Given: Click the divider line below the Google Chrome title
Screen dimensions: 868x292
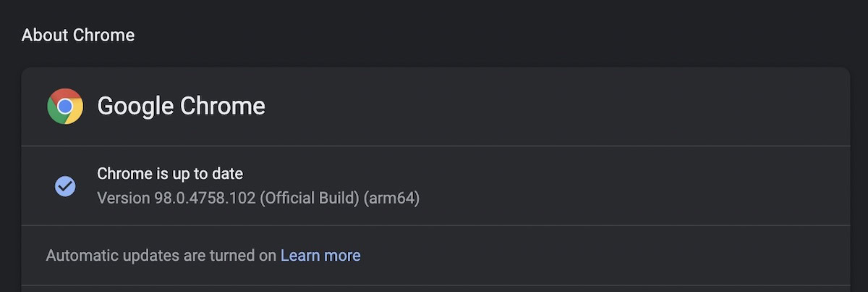Looking at the screenshot, I should pos(434,146).
